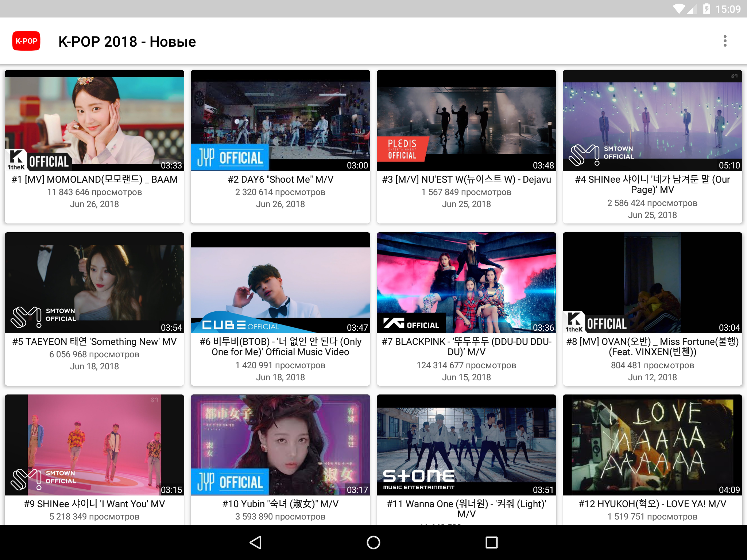Open '#10 Yubin' M/V title
The width and height of the screenshot is (747, 560).
click(280, 504)
